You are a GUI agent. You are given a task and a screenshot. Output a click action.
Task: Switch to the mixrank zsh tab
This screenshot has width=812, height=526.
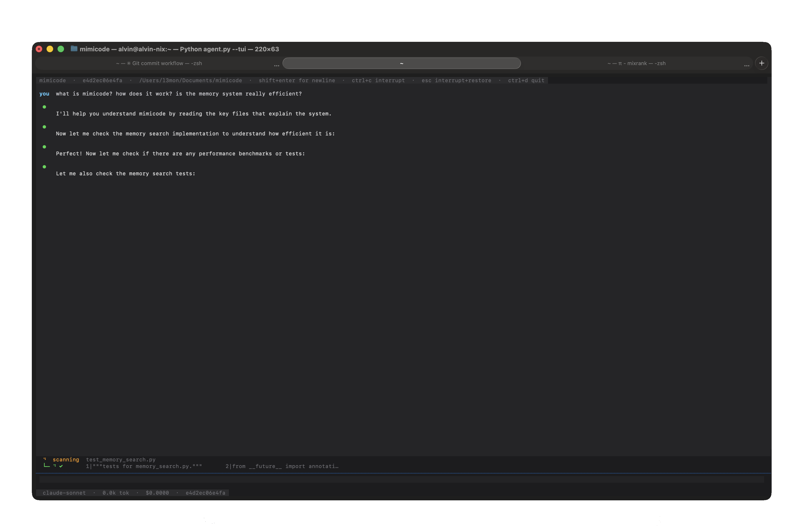pyautogui.click(x=636, y=63)
